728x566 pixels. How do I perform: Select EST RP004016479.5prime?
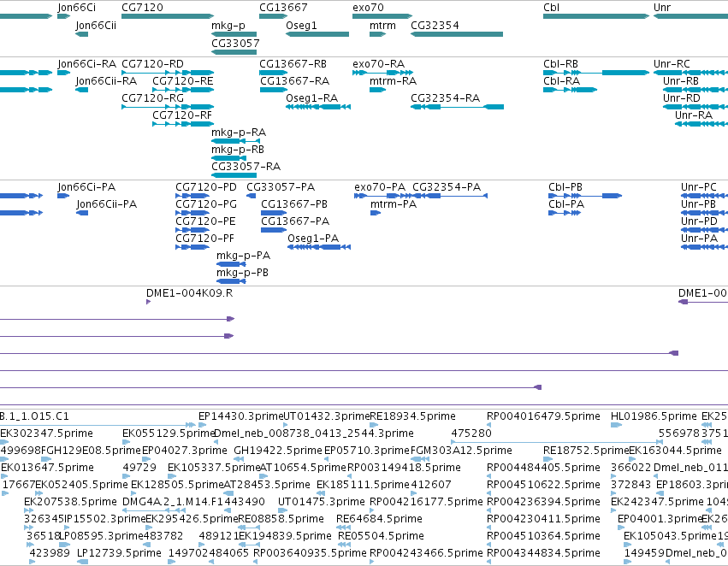click(488, 425)
